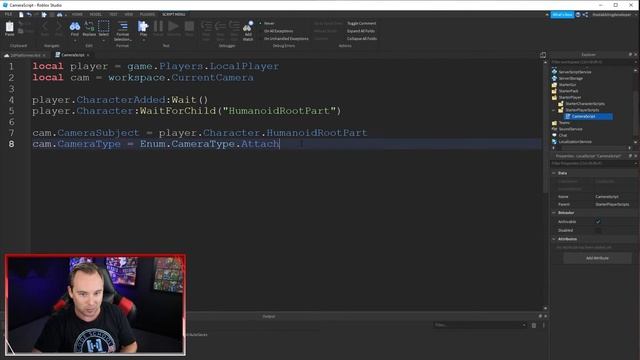Open the FILE menu
The image size is (640, 360).
pyautogui.click(x=8, y=14)
